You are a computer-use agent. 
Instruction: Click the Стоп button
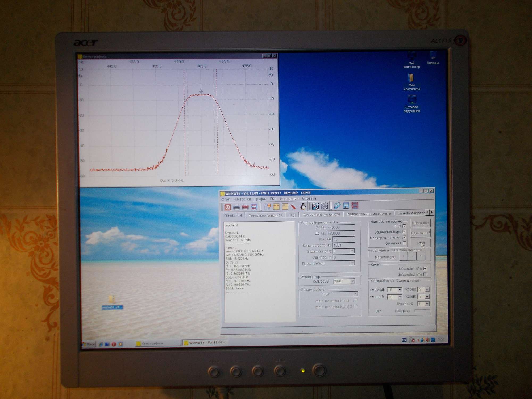(x=421, y=243)
